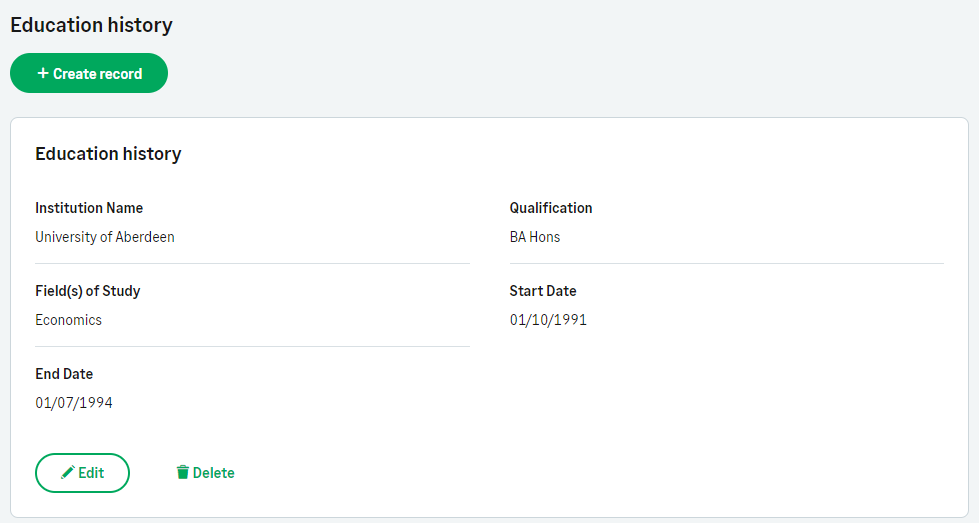The width and height of the screenshot is (979, 523).
Task: Select the University of Aberdeen text
Action: (105, 237)
